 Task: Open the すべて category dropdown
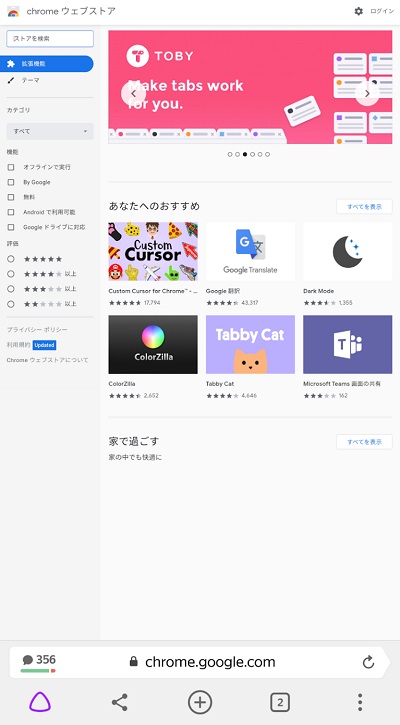coord(50,131)
